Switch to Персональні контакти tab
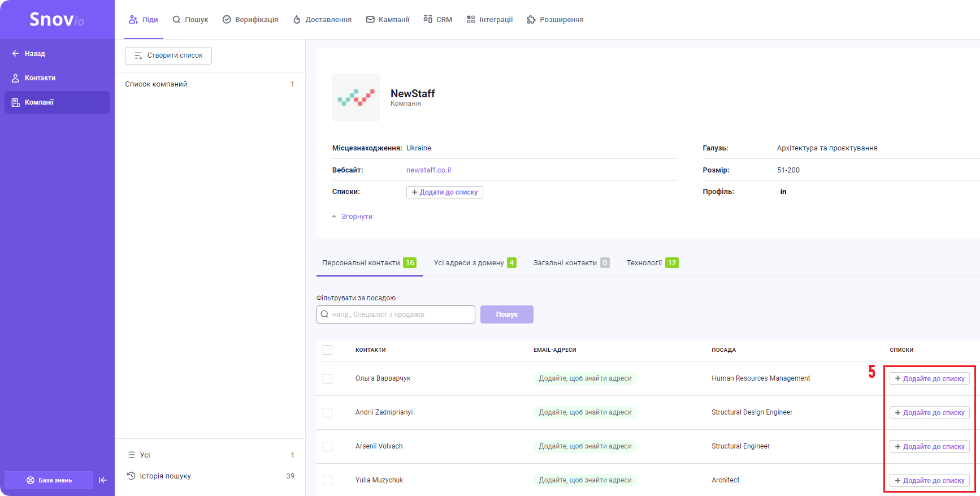Viewport: 980px width, 496px height. coord(369,263)
